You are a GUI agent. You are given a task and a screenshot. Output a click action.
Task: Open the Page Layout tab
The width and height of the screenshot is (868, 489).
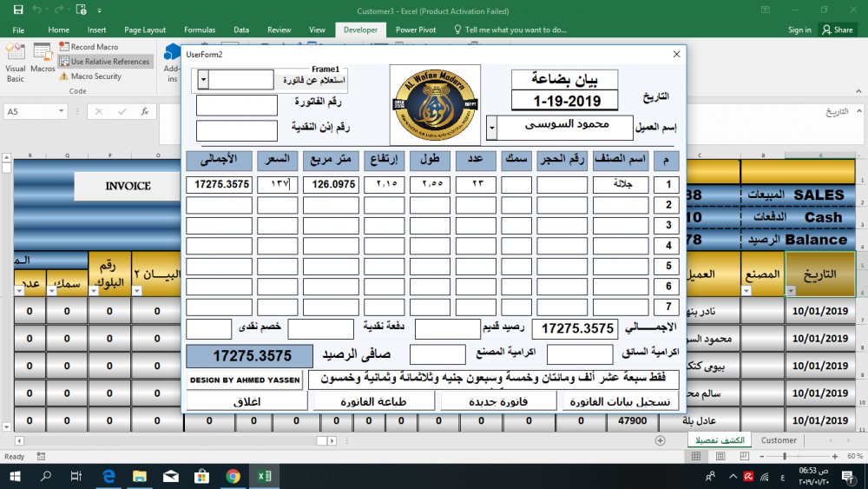145,30
